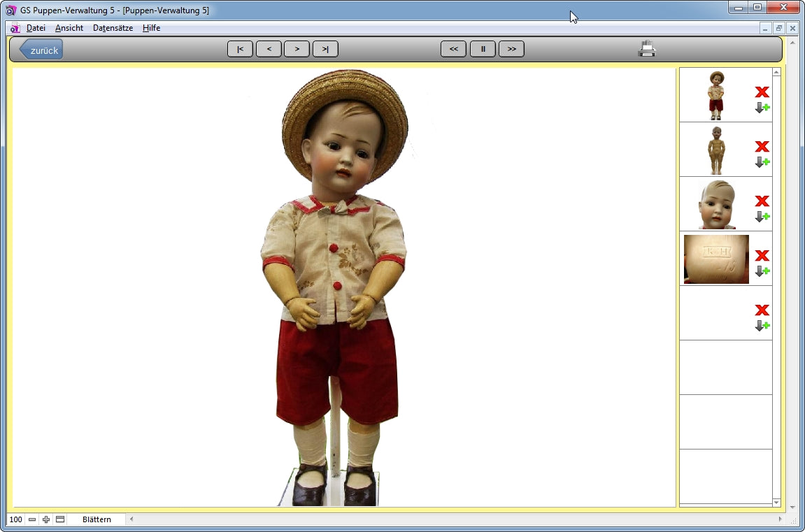Viewport: 805px width, 532px height.
Task: Jump to the first record
Action: pyautogui.click(x=240, y=49)
